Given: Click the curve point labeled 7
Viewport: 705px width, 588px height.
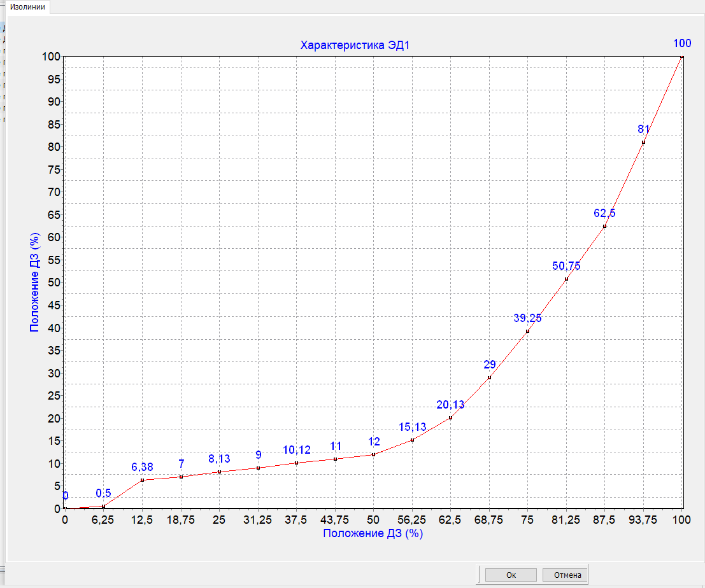Looking at the screenshot, I should pos(181,477).
